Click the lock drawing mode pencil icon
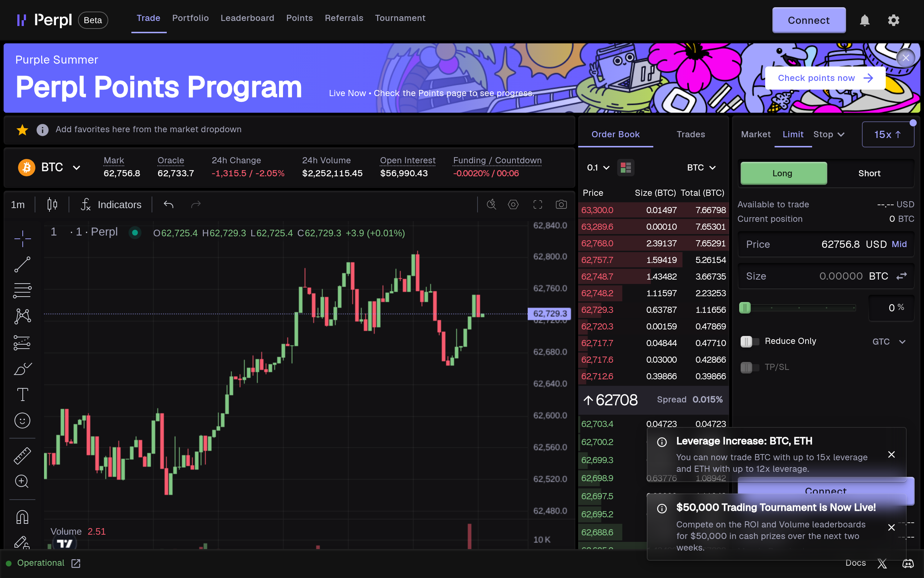The image size is (924, 578). (22, 542)
